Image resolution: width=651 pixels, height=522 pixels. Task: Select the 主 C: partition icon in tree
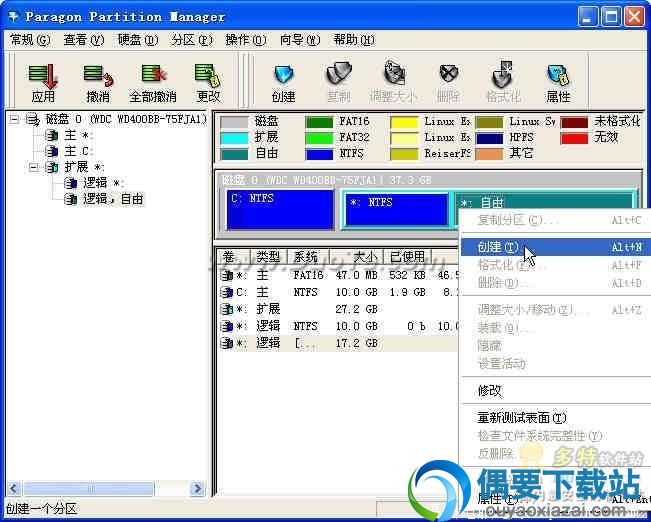51,151
